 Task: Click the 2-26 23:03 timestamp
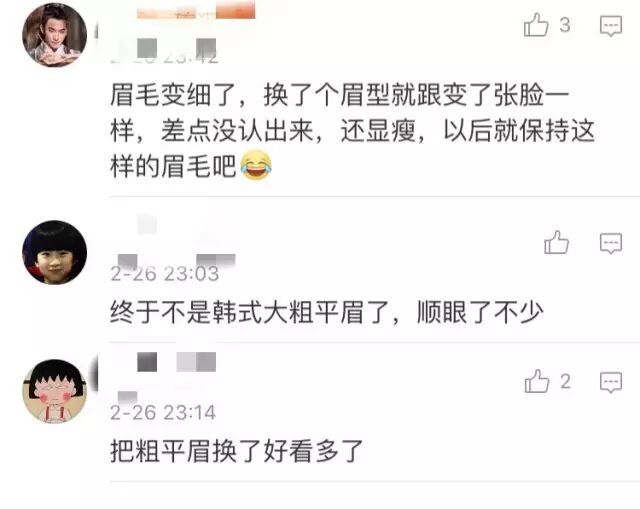[x=164, y=273]
